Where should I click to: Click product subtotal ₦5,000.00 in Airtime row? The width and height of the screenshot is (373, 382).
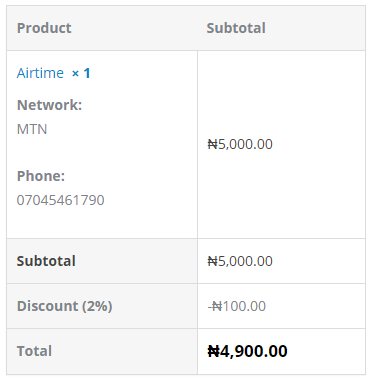point(240,144)
